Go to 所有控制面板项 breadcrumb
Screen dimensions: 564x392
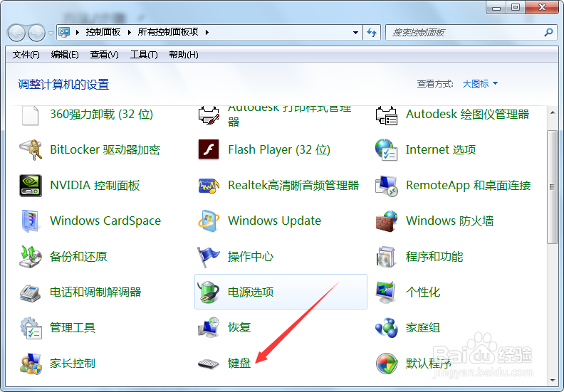(168, 32)
